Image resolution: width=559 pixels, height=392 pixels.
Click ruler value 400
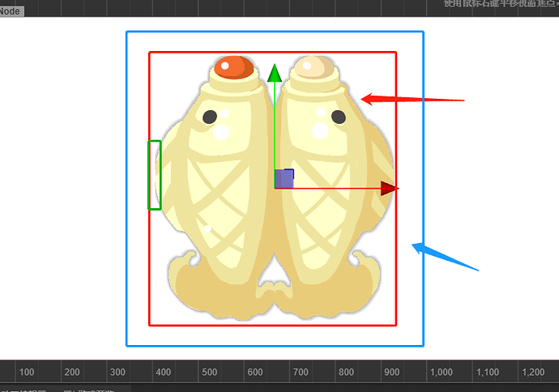point(164,373)
